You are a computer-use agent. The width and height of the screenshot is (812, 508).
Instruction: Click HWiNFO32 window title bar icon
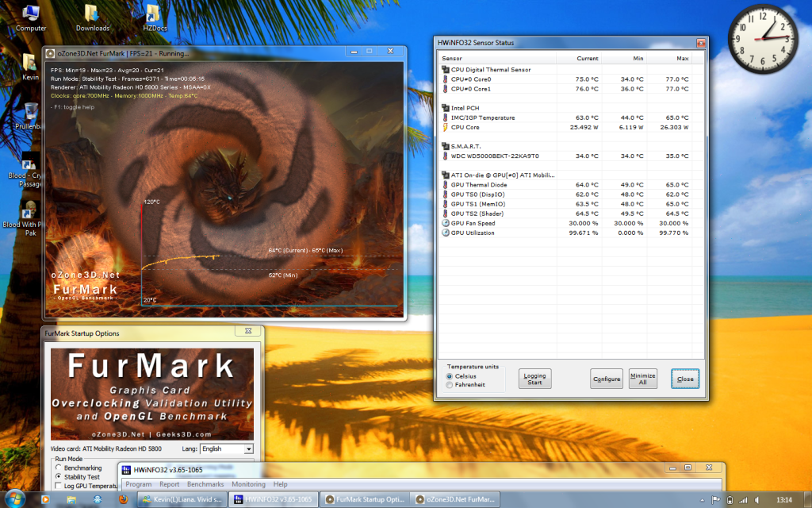pyautogui.click(x=125, y=470)
